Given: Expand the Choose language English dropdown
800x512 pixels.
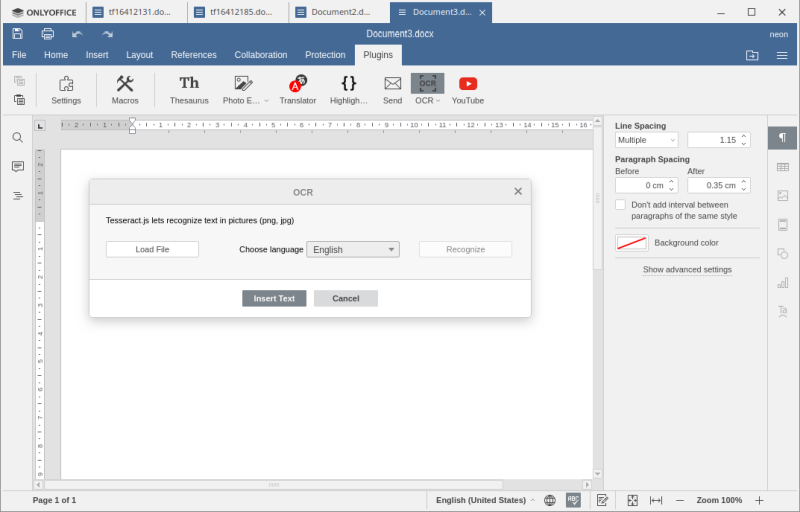Looking at the screenshot, I should pos(352,249).
